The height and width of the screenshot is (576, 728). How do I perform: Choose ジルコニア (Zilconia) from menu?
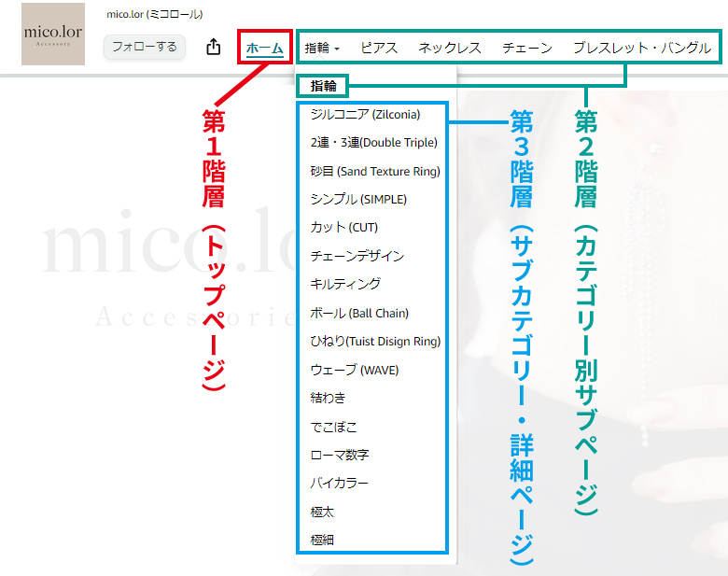pyautogui.click(x=365, y=114)
